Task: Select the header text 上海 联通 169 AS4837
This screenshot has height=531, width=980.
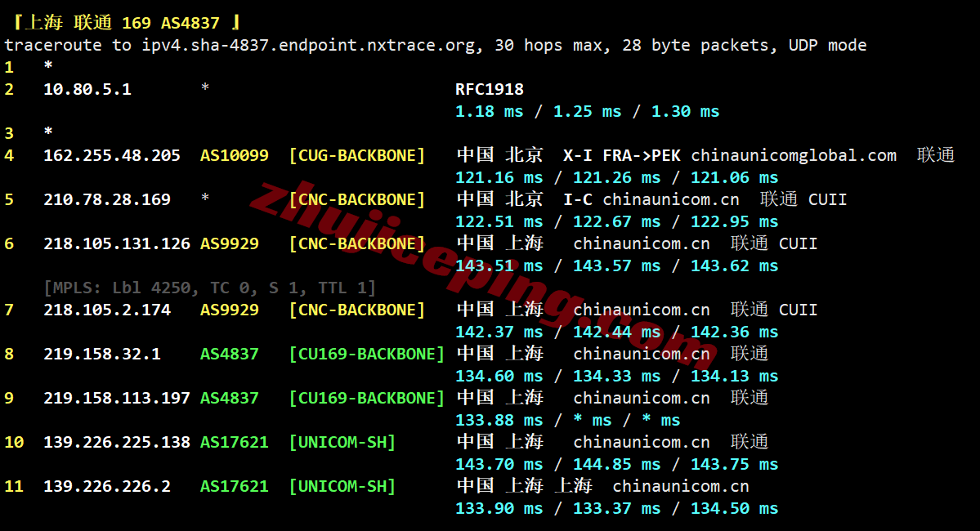Action: click(123, 23)
